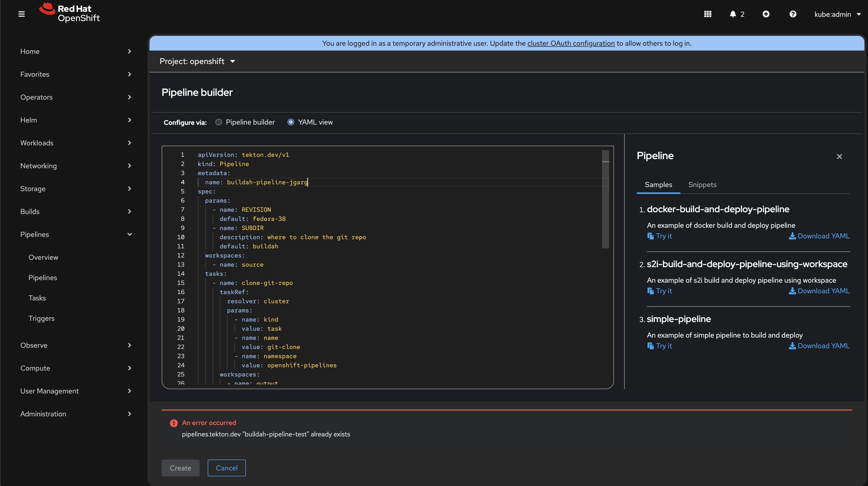Open the help question mark menu
Image resolution: width=868 pixels, height=486 pixels.
[792, 14]
